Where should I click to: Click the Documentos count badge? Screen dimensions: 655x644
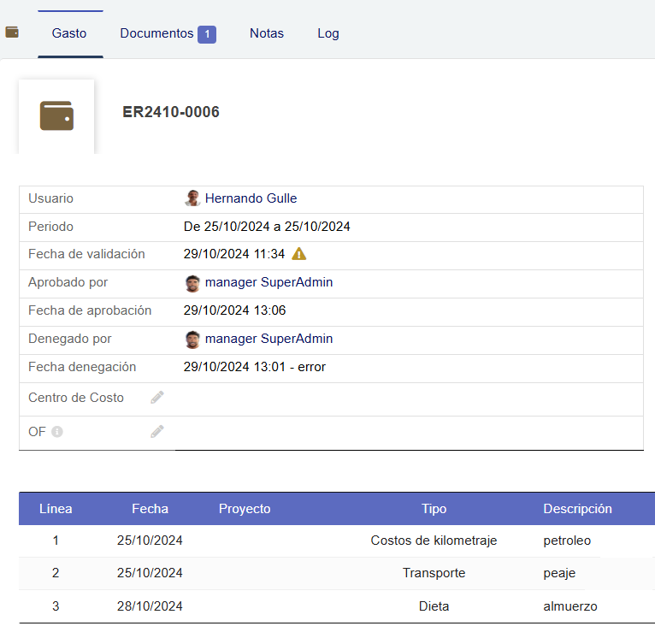(207, 34)
